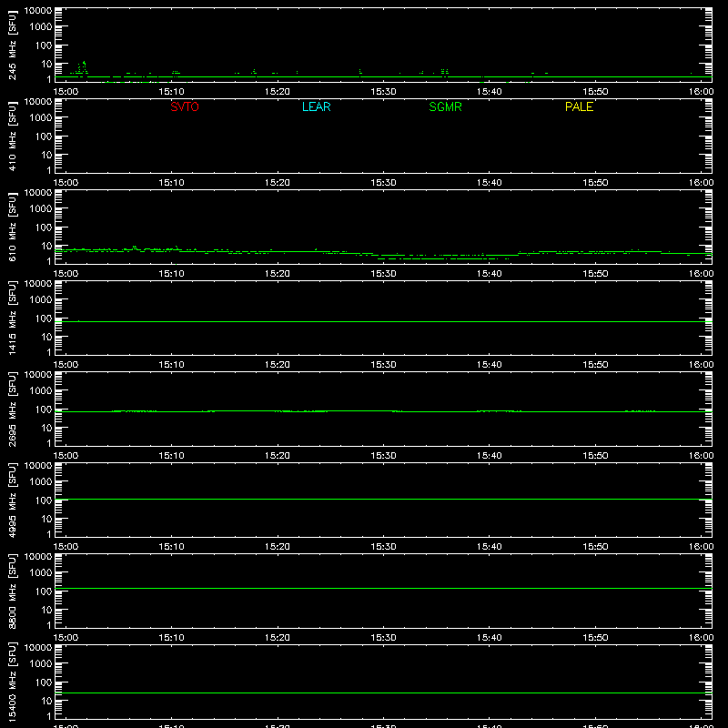Click 15:40 time label under 4995 MHz panel
The height and width of the screenshot is (728, 728).
coord(489,547)
